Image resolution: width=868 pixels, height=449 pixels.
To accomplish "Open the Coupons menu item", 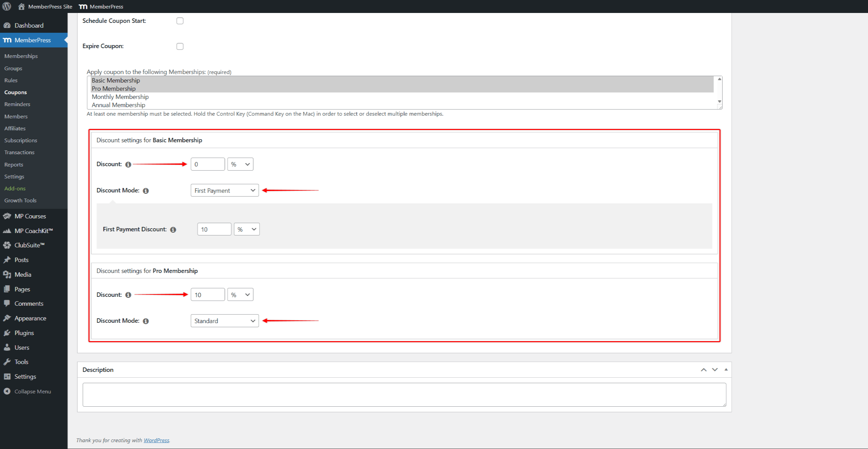I will (x=16, y=92).
